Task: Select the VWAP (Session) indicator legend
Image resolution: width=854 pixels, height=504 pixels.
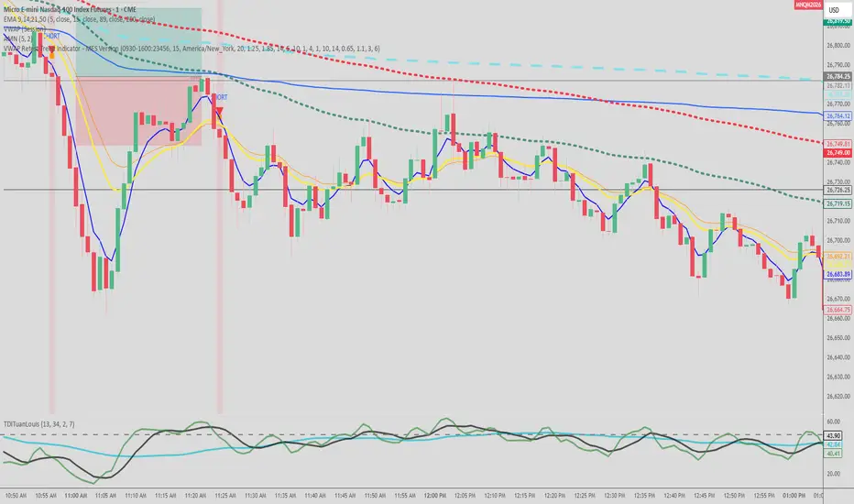Action: 25,29
